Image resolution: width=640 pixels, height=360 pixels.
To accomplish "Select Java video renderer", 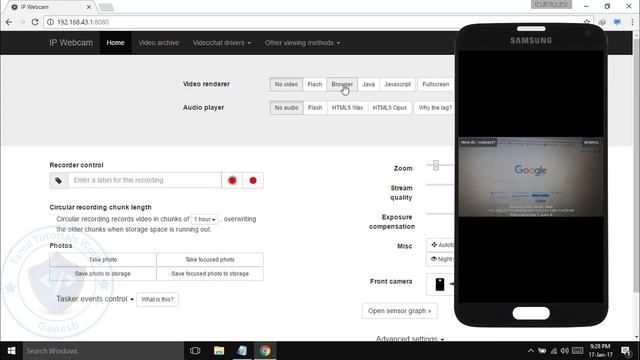I will coord(369,84).
